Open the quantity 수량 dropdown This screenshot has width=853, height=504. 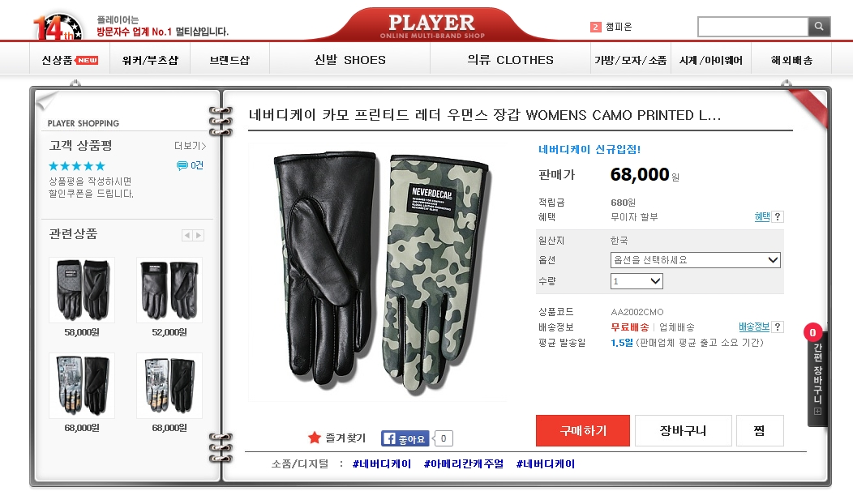click(x=637, y=281)
